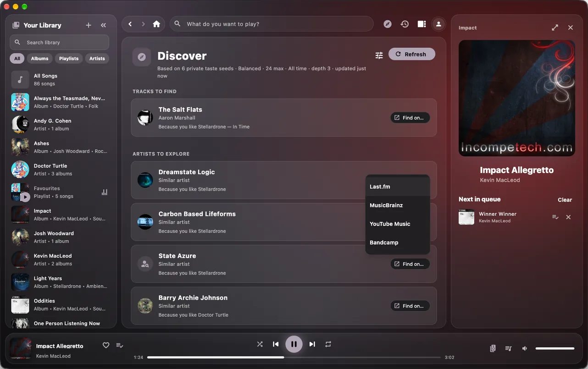This screenshot has height=369, width=588.
Task: Pause the current track
Action: point(294,344)
